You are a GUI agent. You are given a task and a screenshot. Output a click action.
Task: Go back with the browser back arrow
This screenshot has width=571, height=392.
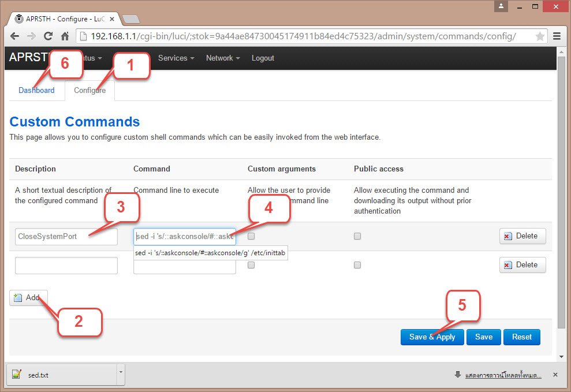click(14, 36)
